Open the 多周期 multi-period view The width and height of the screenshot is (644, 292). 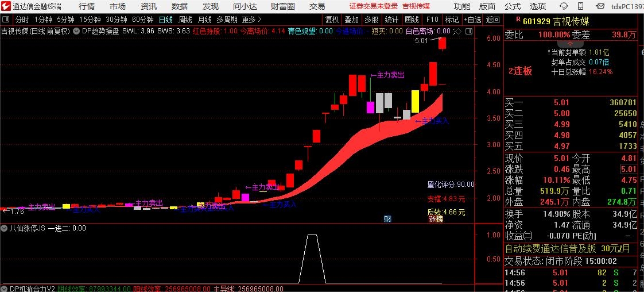tap(227, 20)
